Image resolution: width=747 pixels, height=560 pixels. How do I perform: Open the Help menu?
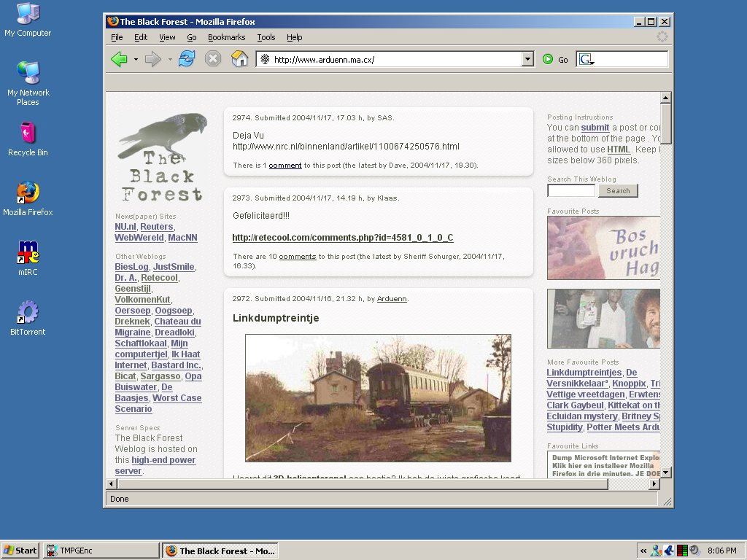click(295, 37)
